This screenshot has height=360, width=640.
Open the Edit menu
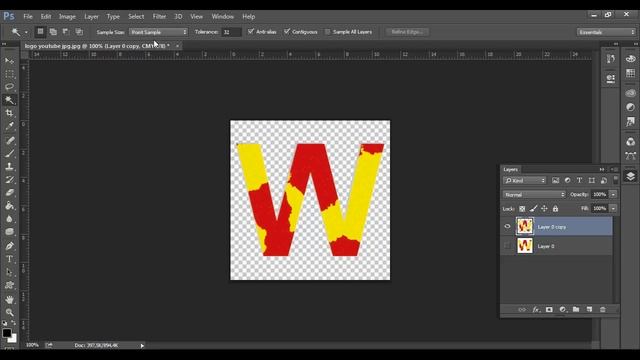pos(46,17)
